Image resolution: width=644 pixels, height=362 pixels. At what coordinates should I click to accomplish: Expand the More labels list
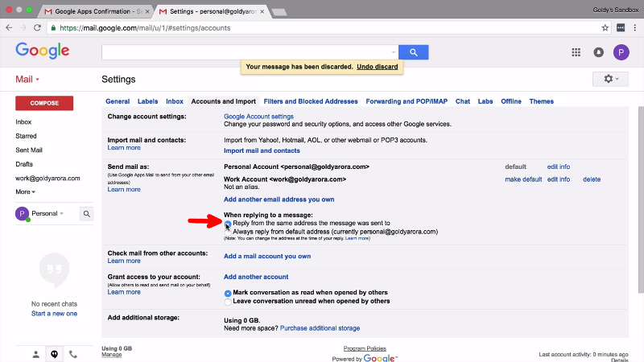[26, 191]
